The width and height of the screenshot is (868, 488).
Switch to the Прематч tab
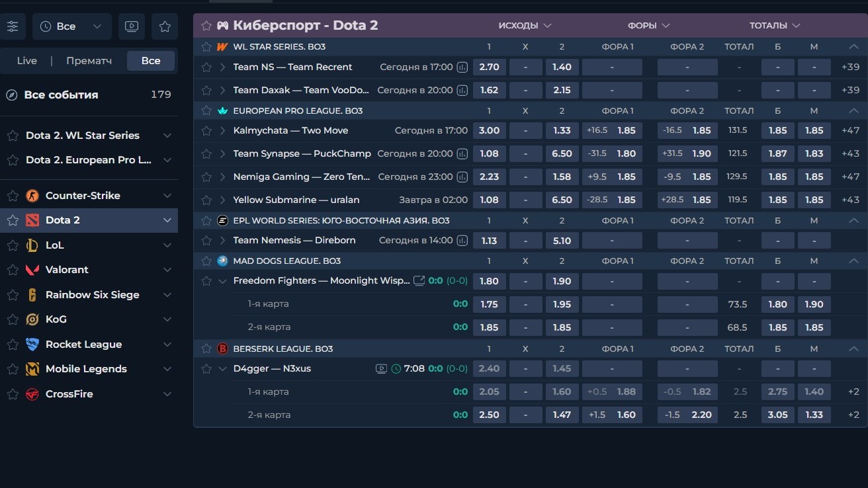point(89,61)
